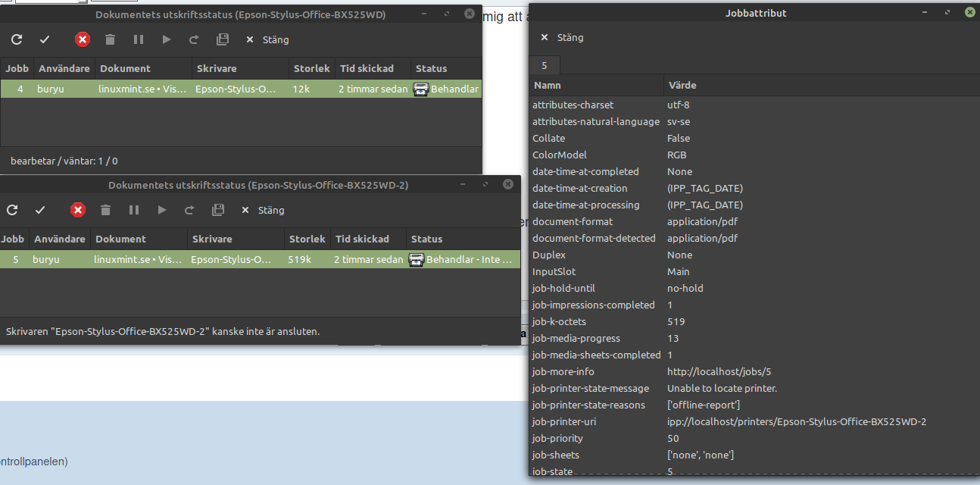This screenshot has height=485, width=980.
Task: Click checkmark icon in BX525WD-2 window toolbar
Action: pos(40,210)
